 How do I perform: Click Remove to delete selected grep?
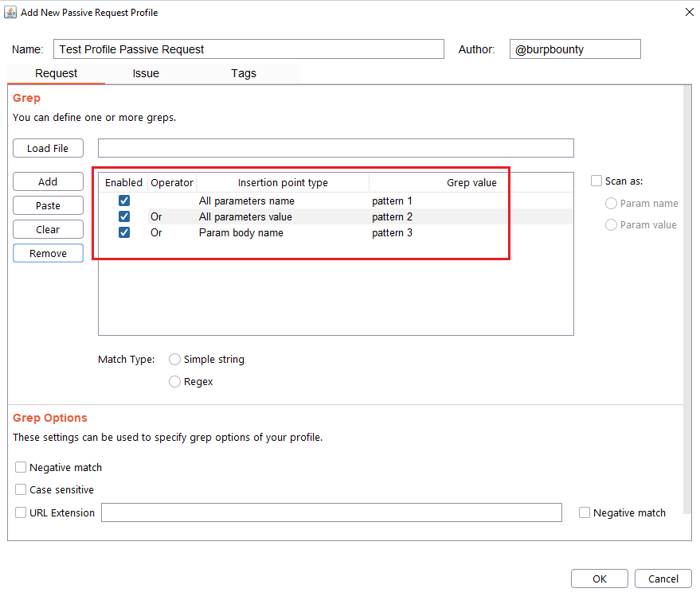pyautogui.click(x=48, y=253)
